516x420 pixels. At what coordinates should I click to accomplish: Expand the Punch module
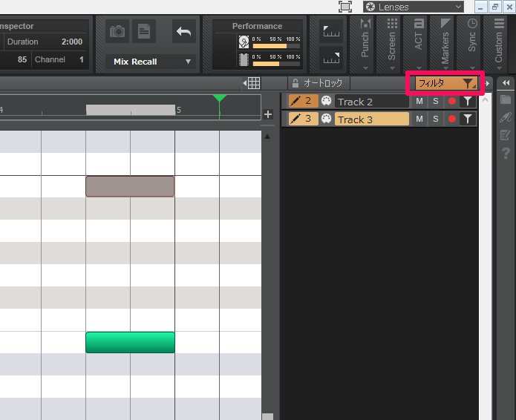(x=365, y=68)
